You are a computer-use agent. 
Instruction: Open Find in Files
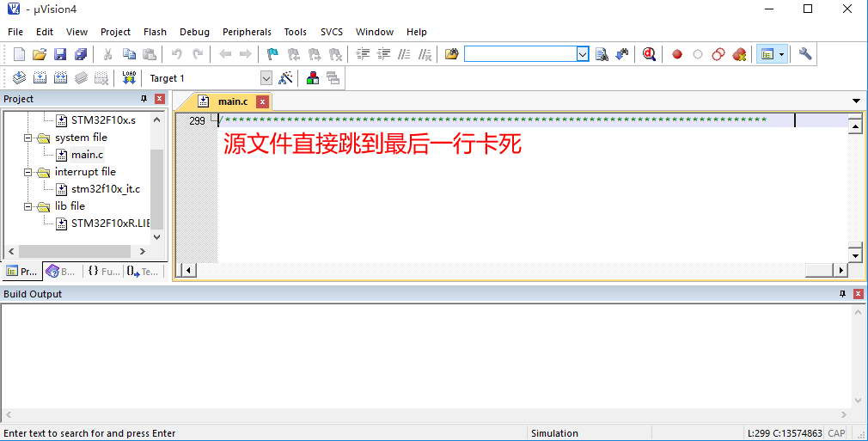click(452, 54)
